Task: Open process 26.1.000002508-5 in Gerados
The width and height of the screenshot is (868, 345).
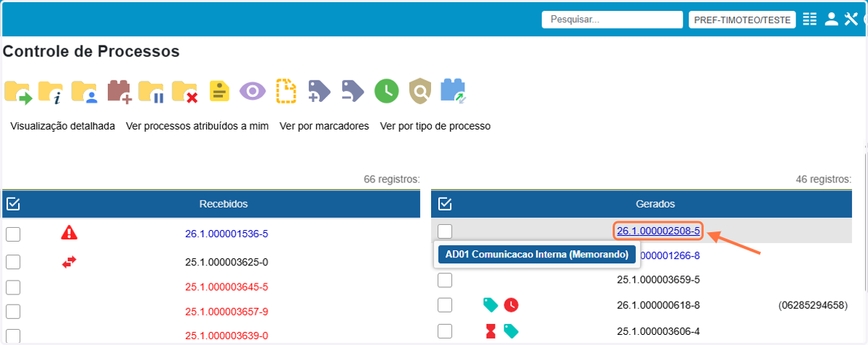Action: point(658,231)
